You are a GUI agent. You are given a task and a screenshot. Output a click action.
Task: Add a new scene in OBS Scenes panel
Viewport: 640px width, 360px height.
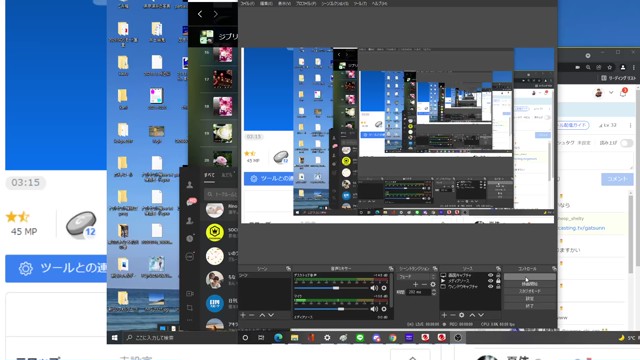point(243,315)
